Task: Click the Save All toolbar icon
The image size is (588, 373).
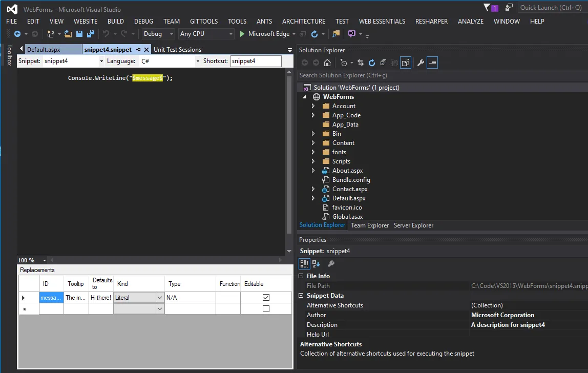Action: click(x=91, y=34)
